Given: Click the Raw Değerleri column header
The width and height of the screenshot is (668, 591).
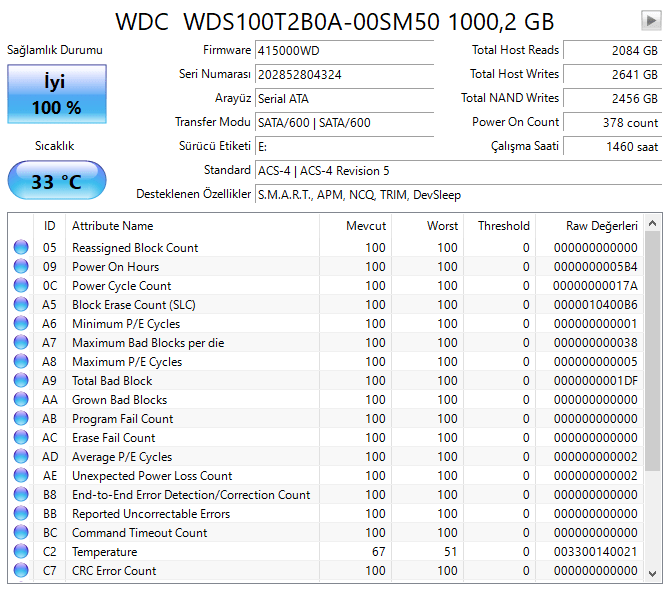Looking at the screenshot, I should 590,225.
